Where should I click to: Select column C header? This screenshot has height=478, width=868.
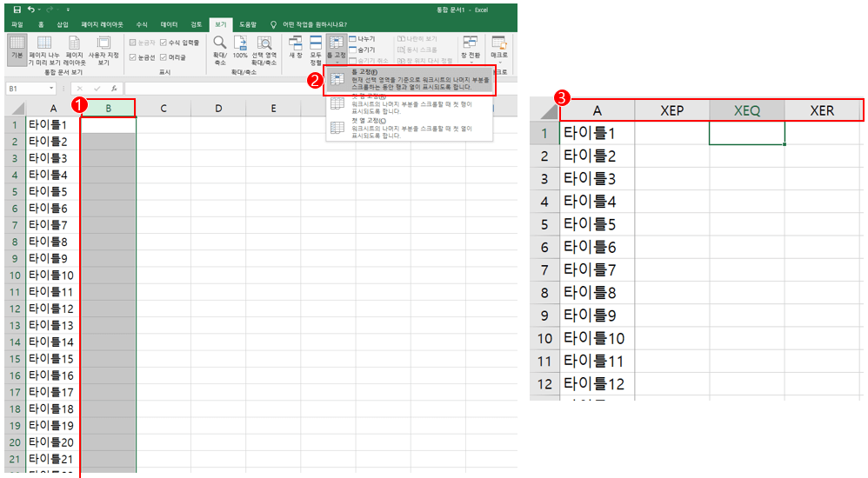point(164,109)
